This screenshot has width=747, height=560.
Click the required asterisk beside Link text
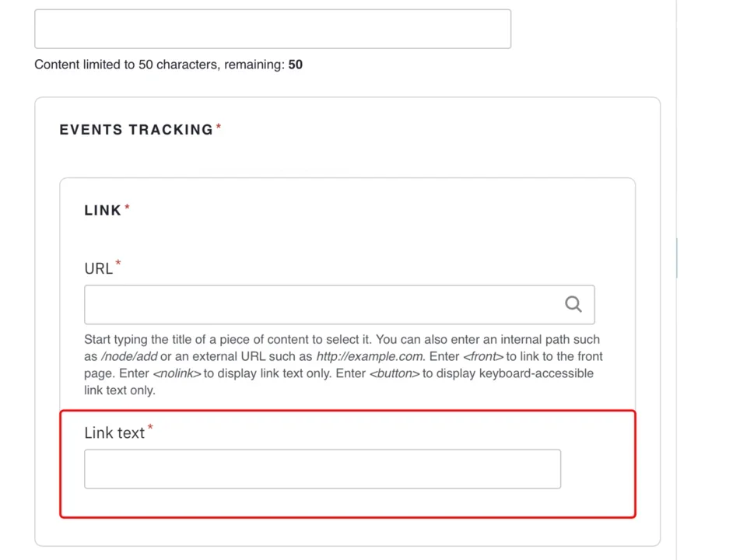pos(149,428)
